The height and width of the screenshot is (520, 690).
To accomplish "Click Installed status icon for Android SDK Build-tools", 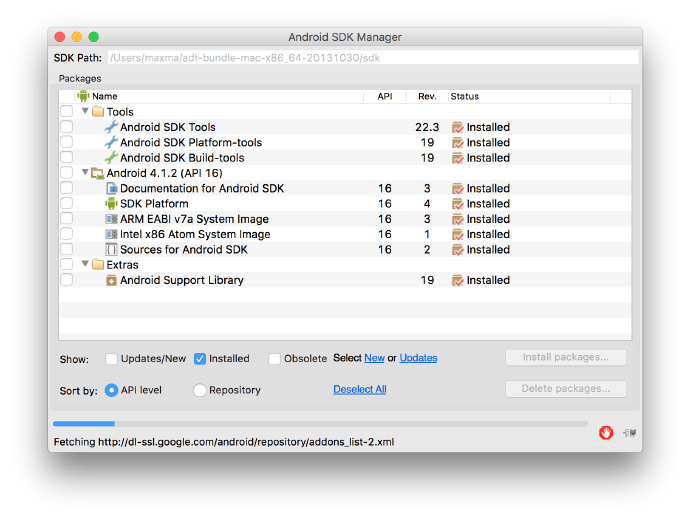I will click(x=458, y=158).
